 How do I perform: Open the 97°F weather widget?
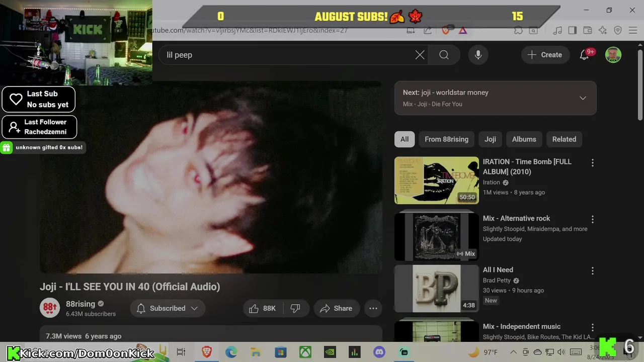[482, 352]
